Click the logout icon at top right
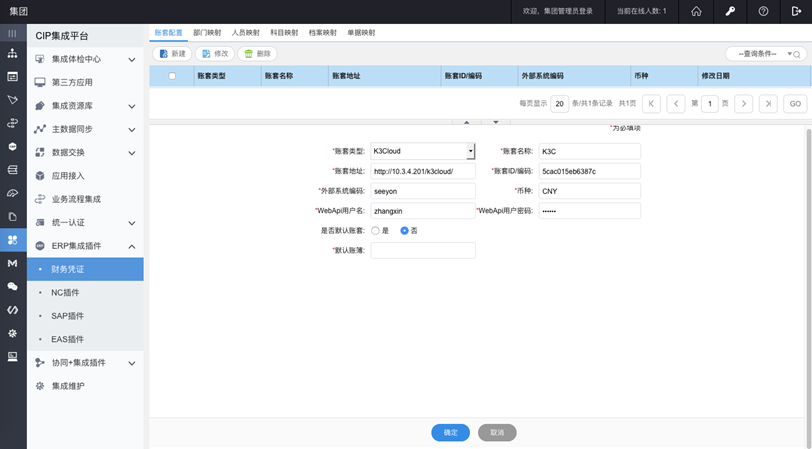 (x=796, y=11)
